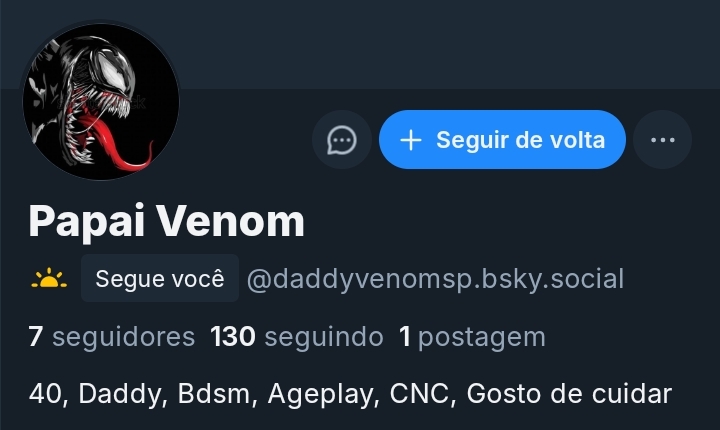This screenshot has width=720, height=430.
Task: Open the seguidores followers list
Action: point(112,337)
